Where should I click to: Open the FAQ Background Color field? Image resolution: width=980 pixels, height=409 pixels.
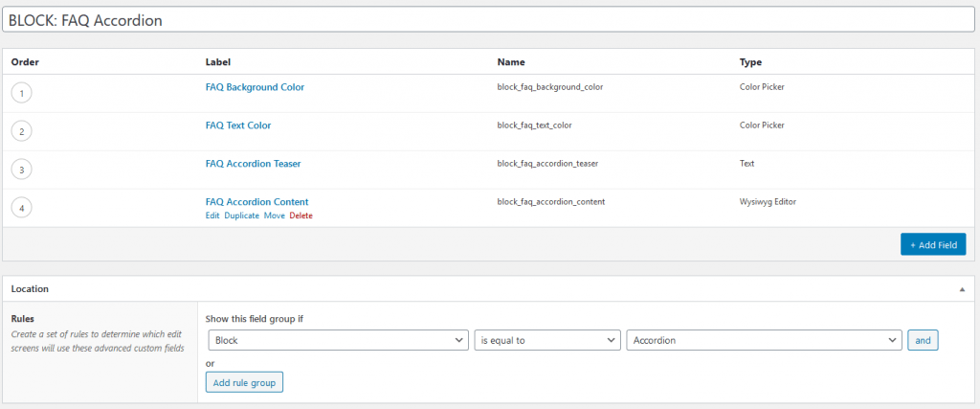(x=255, y=87)
